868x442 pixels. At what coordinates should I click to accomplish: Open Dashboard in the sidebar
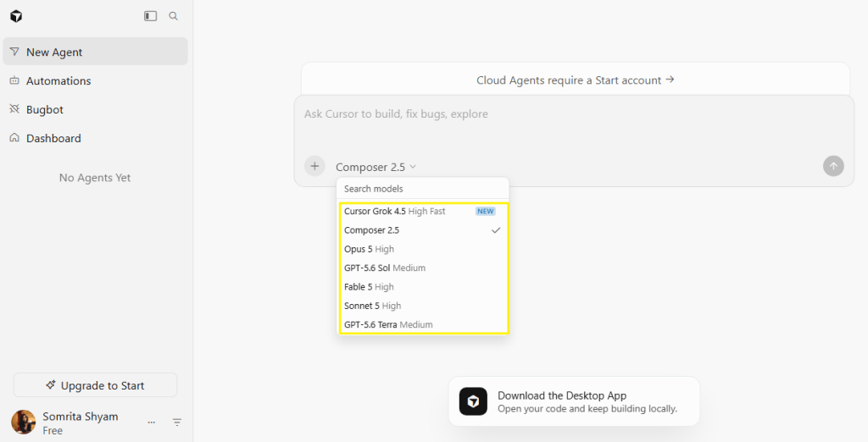[x=95, y=138]
